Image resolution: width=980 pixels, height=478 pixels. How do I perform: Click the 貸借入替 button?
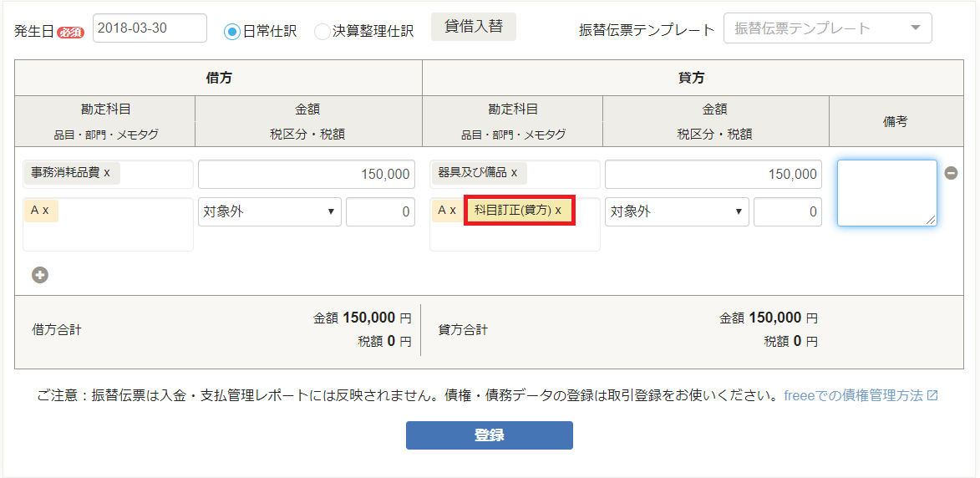point(474,27)
